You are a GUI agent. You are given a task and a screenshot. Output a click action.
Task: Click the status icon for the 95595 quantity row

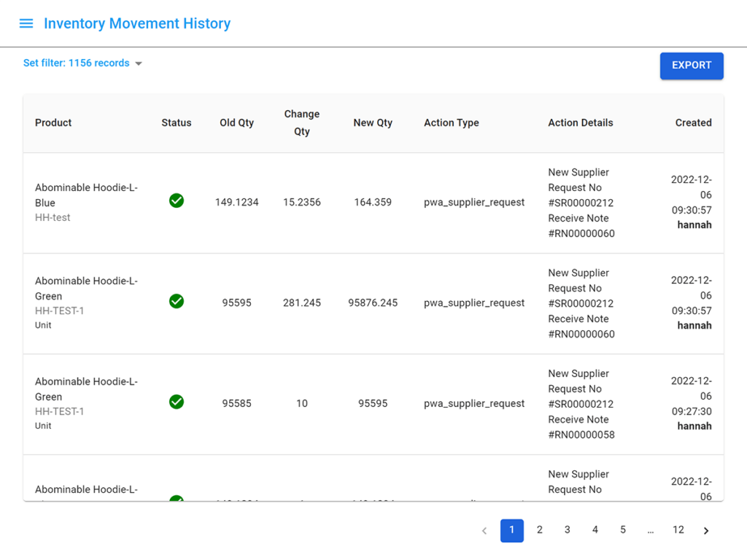[x=176, y=301]
